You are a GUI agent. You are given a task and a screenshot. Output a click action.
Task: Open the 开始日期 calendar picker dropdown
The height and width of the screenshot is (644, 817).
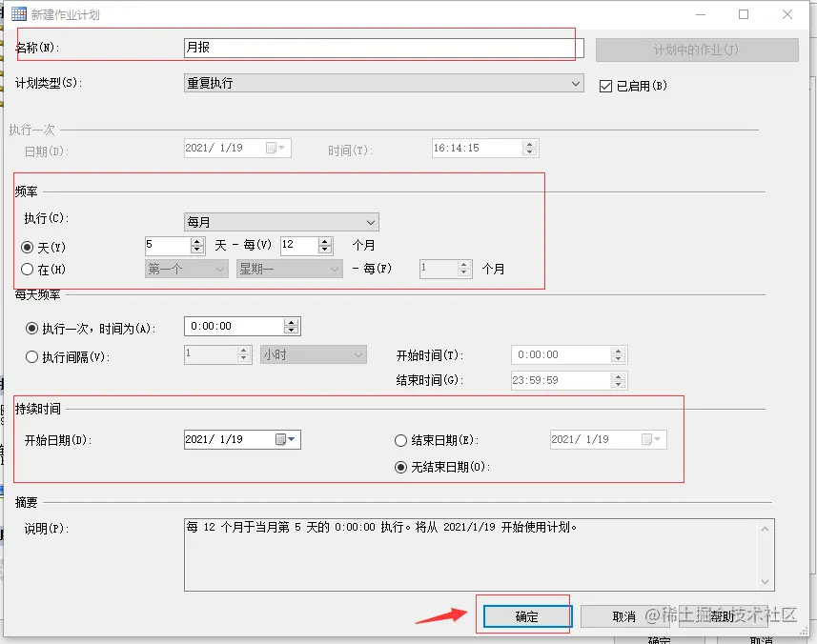pos(286,439)
